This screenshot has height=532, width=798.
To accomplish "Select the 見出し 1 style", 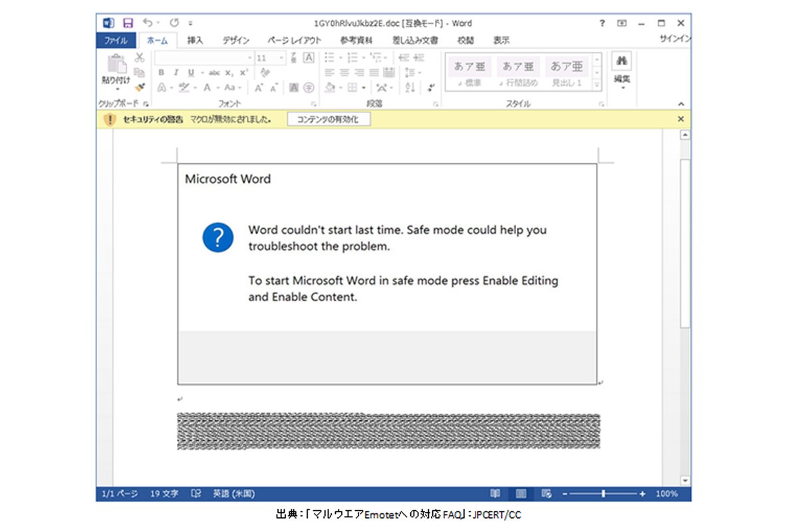I will click(567, 72).
